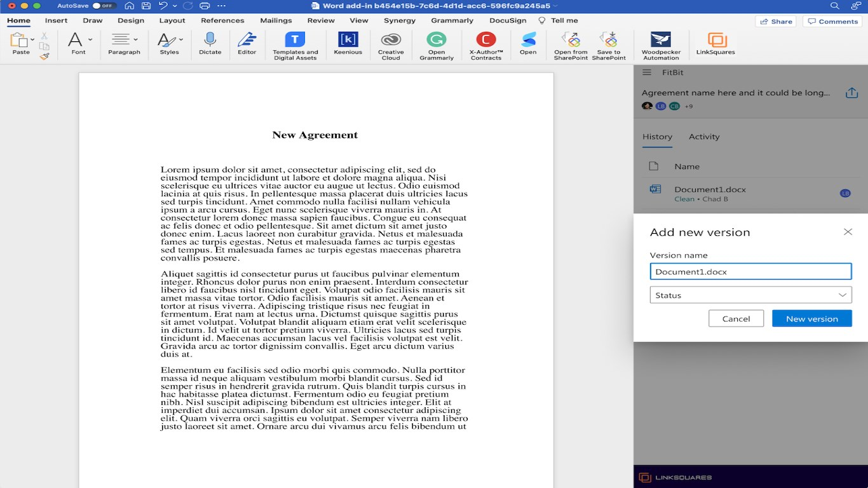Click the Woodpecker Automation icon
The width and height of the screenshot is (868, 488).
point(661,41)
